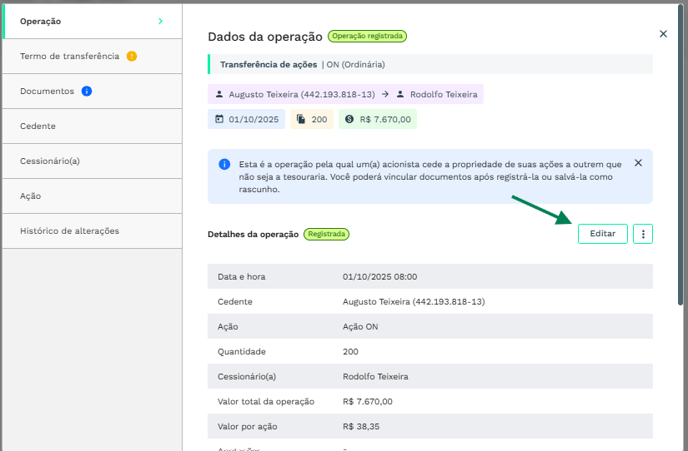Click the warning icon beside Termo de transferência
Screen dimensions: 688x451
click(x=132, y=56)
